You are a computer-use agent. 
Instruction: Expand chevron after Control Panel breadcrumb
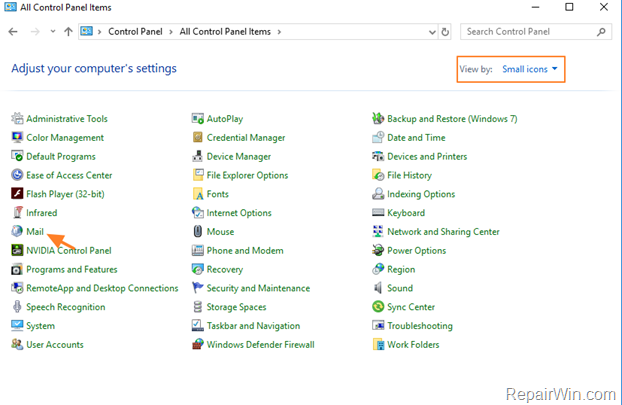[x=171, y=32]
